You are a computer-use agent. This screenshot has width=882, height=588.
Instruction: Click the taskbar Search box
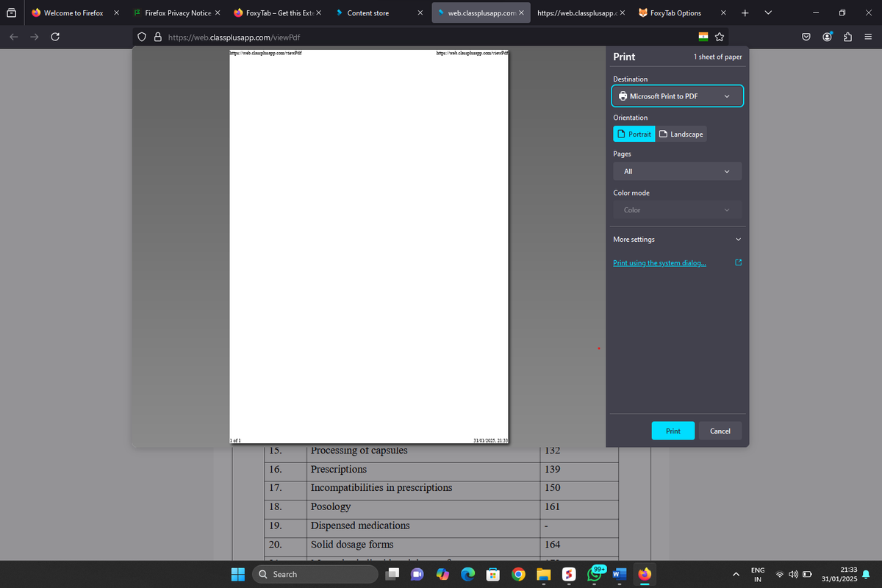tap(315, 574)
